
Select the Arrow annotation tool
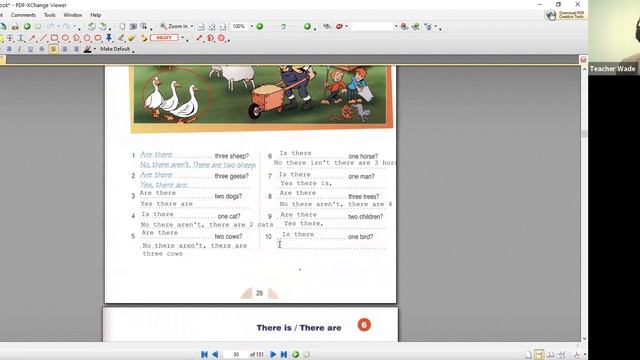32,38
